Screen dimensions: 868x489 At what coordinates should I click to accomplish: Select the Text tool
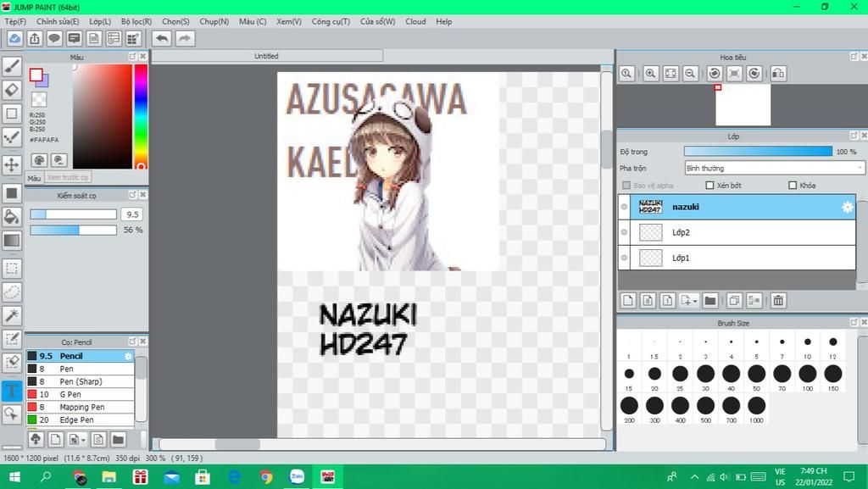coord(12,391)
